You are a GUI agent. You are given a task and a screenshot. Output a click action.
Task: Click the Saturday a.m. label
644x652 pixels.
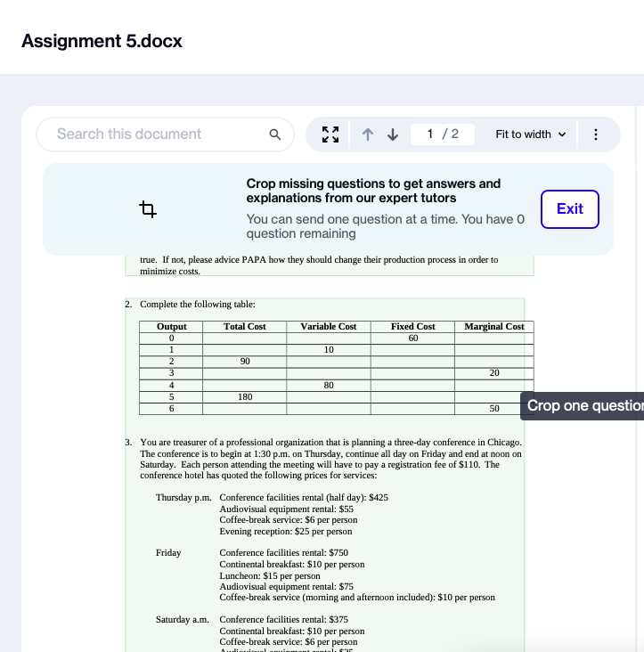click(x=182, y=620)
